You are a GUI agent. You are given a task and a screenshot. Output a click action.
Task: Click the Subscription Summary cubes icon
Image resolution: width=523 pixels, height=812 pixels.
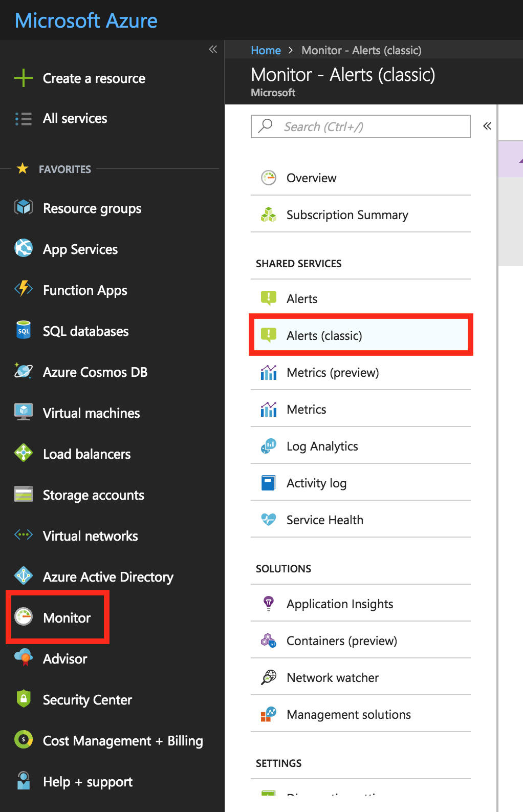(x=269, y=215)
